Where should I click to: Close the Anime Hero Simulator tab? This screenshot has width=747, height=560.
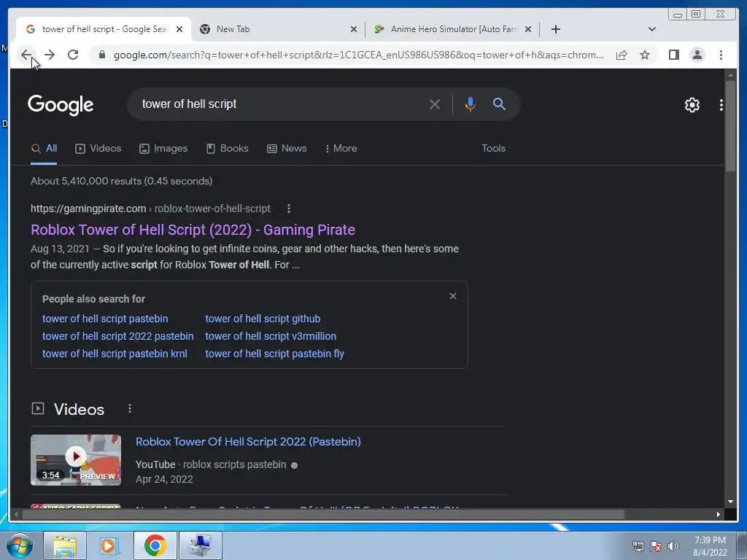528,29
